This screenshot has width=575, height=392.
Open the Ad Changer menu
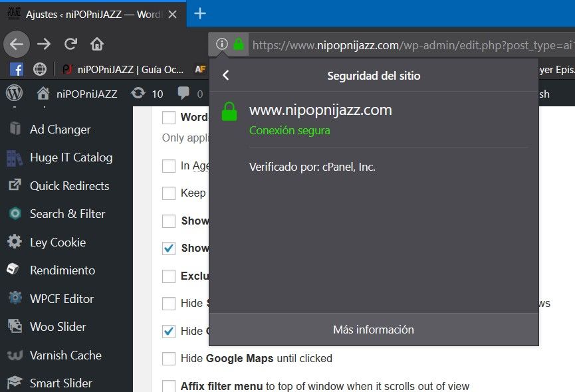pos(60,130)
